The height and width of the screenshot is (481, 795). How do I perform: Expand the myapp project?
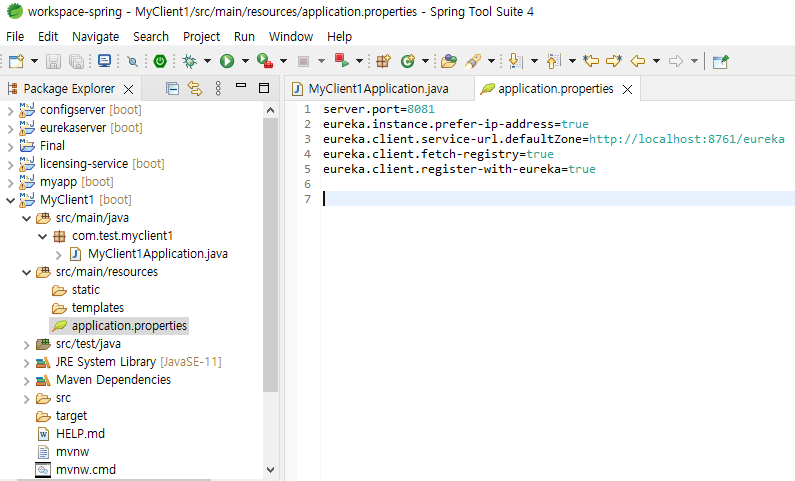click(x=11, y=182)
